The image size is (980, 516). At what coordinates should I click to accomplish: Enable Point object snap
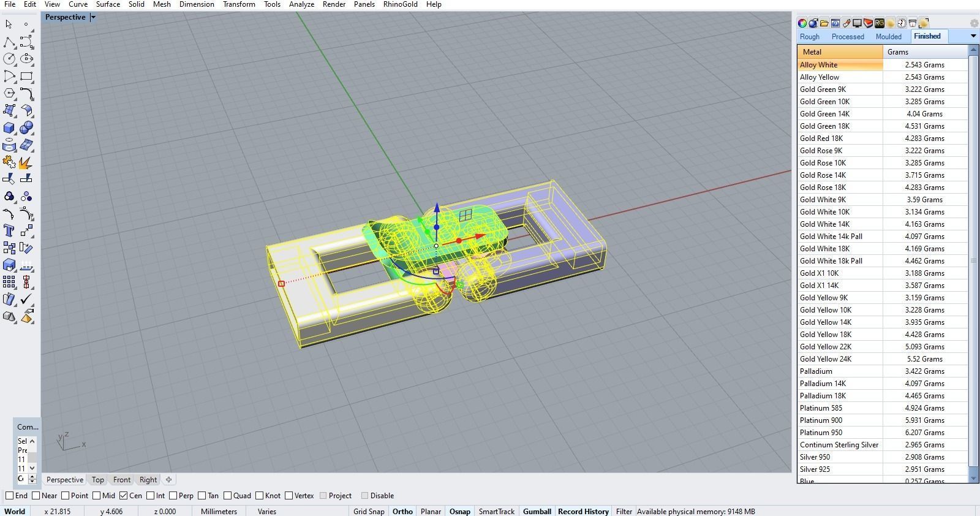pos(65,496)
